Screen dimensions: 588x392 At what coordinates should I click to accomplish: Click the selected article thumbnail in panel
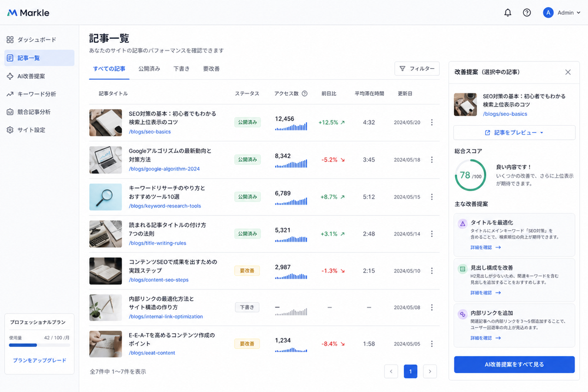coord(465,105)
